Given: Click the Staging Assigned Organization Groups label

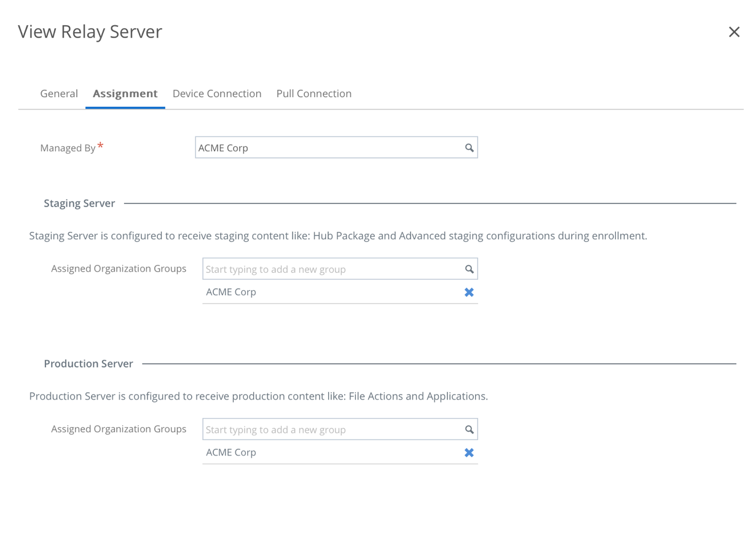Looking at the screenshot, I should tap(119, 269).
